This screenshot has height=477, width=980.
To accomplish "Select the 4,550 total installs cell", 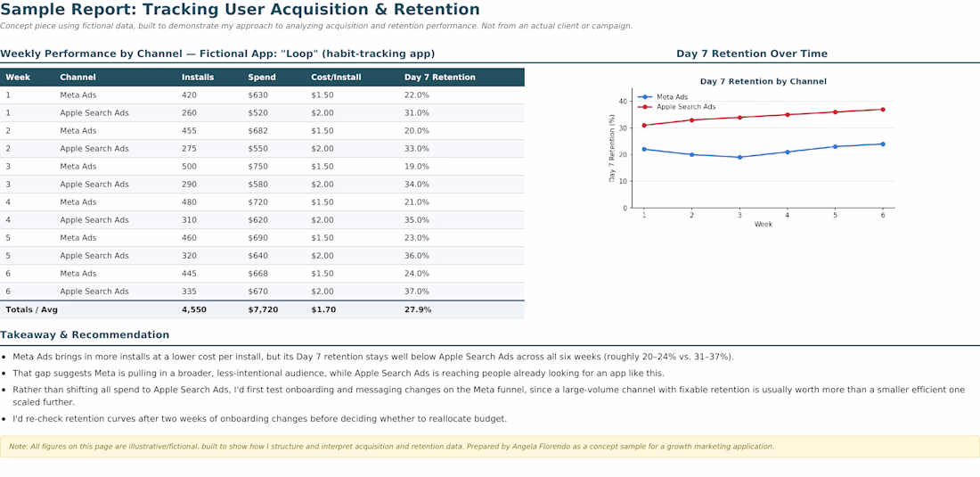I will click(193, 309).
